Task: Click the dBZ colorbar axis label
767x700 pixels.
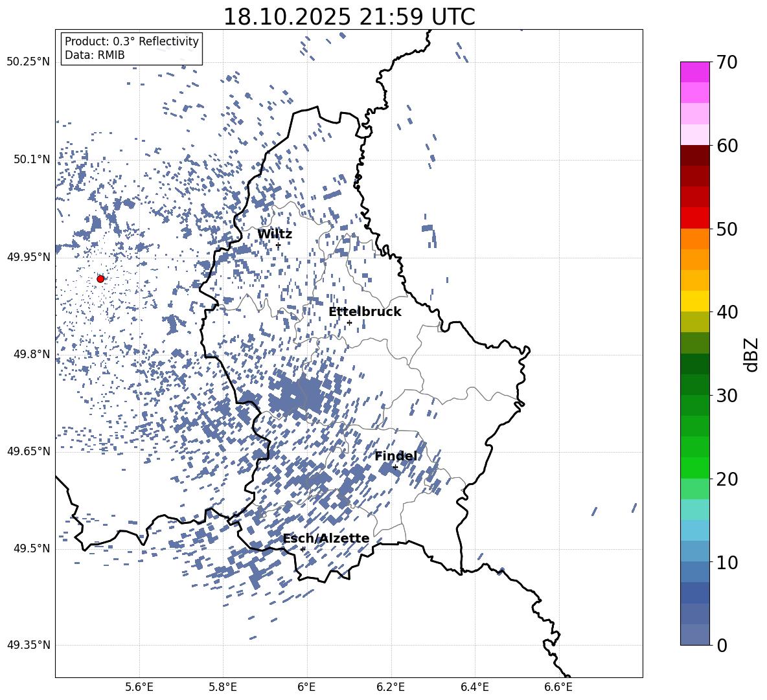Action: [752, 354]
